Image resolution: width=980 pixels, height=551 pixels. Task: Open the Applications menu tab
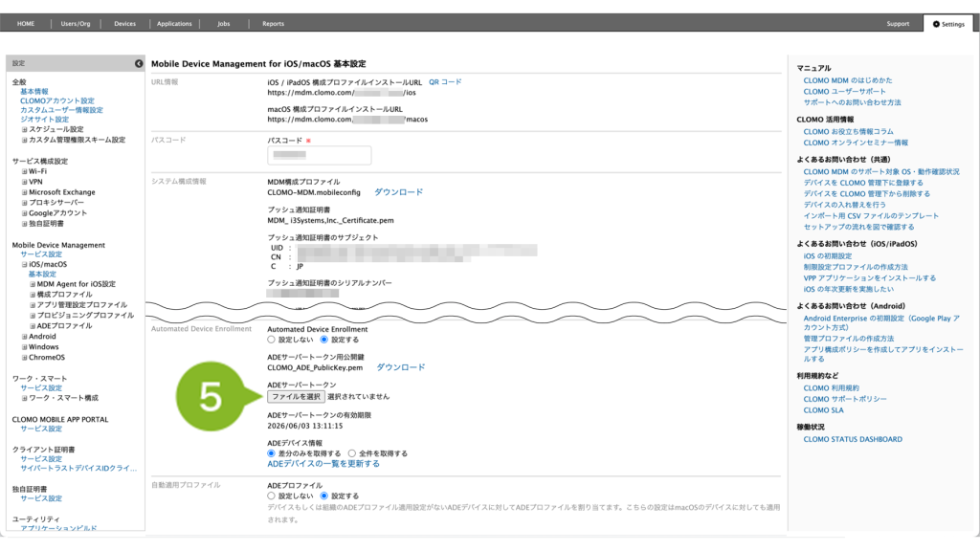(x=174, y=23)
